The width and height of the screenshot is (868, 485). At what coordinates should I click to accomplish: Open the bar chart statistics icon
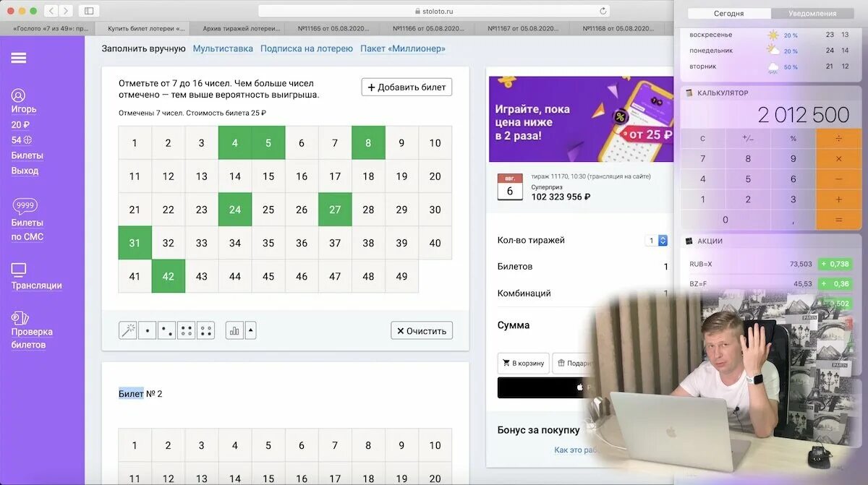click(x=234, y=330)
